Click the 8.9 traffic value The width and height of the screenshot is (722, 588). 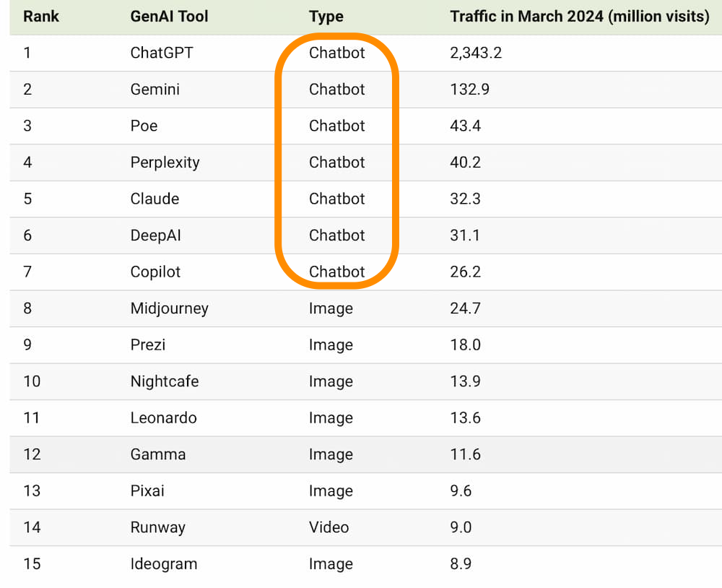point(461,564)
